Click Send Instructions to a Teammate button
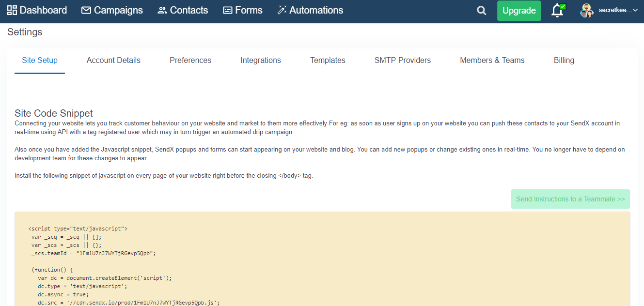The height and width of the screenshot is (306, 644). pyautogui.click(x=570, y=199)
